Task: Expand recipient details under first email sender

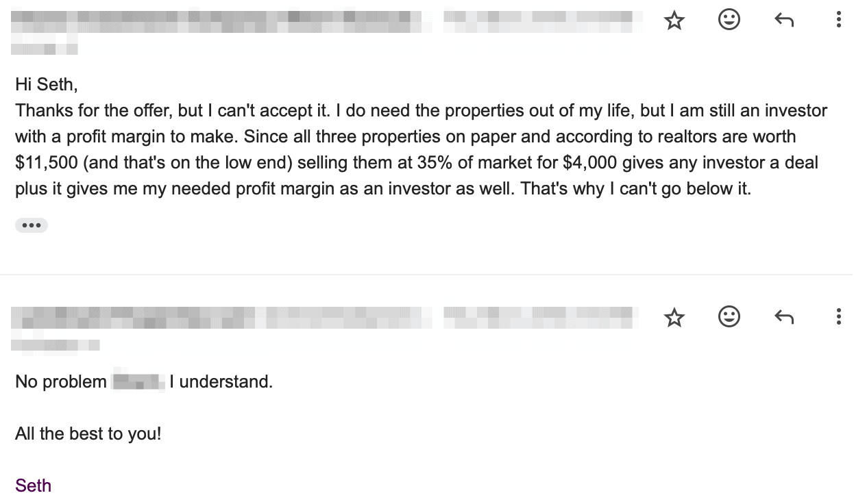Action: [44, 49]
